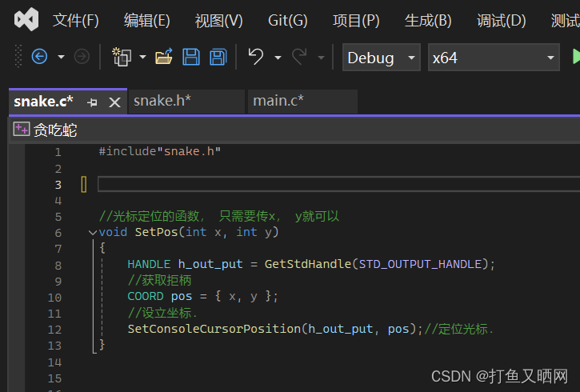
Task: Open the Debug configuration dropdown
Action: coord(382,58)
